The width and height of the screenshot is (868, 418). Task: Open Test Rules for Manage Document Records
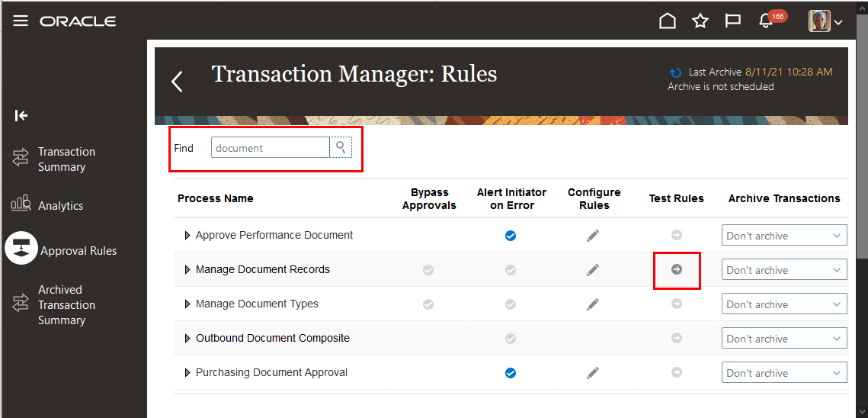coord(677,269)
